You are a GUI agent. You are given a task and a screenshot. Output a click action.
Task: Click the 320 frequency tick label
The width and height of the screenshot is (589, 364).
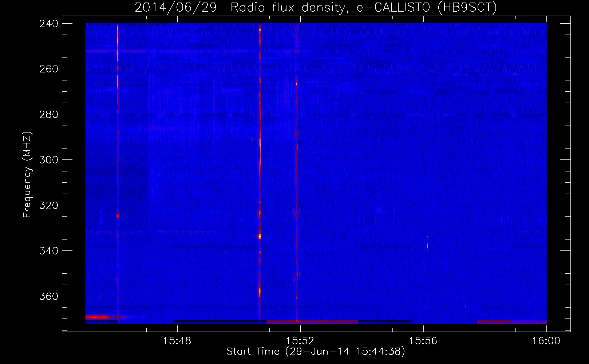click(49, 206)
